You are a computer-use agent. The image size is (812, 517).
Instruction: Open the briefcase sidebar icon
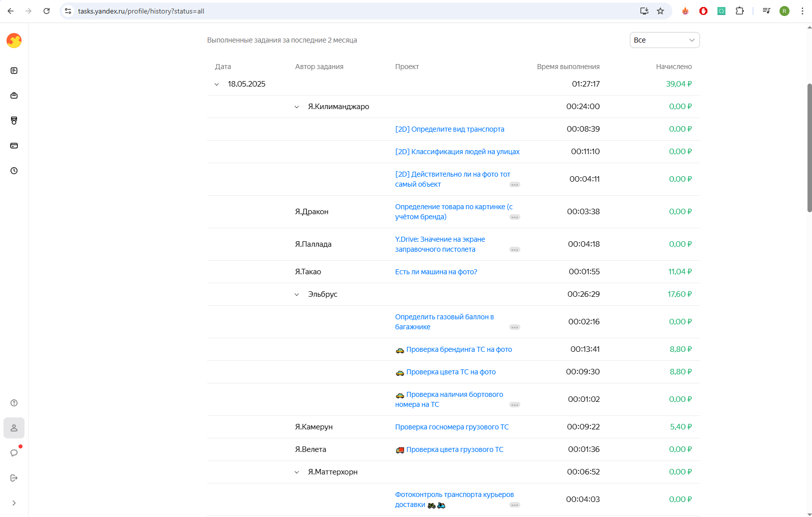click(x=14, y=96)
